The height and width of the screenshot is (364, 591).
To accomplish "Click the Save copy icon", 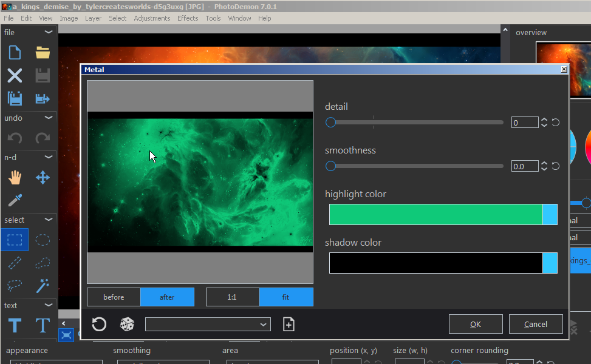I will pyautogui.click(x=15, y=99).
